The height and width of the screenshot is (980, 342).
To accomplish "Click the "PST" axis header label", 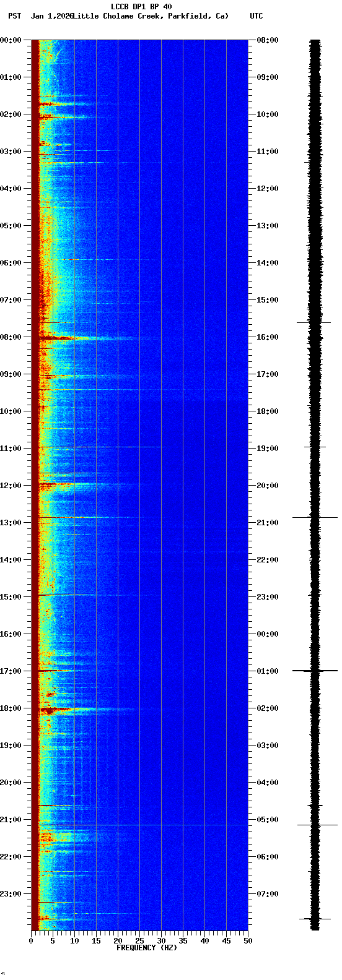I will (x=15, y=15).
